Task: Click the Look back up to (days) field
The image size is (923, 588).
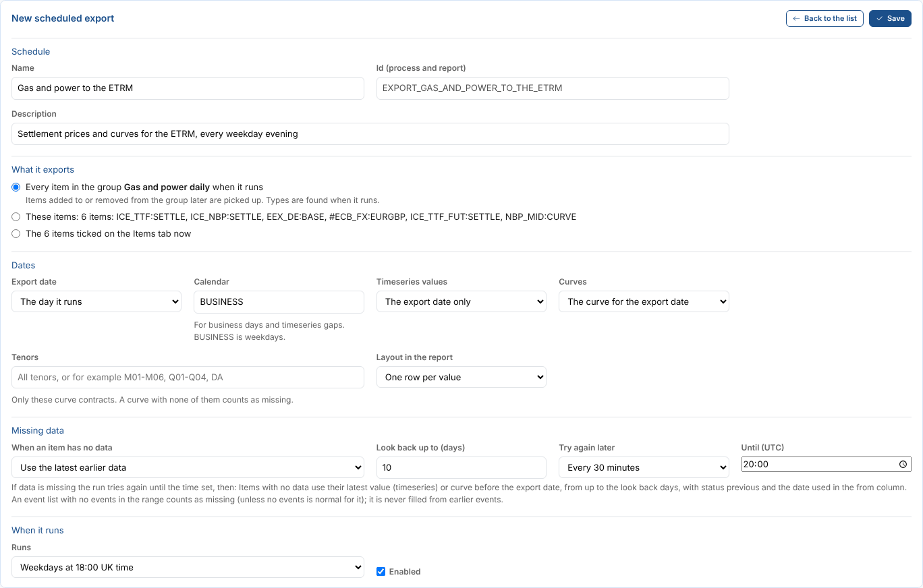Action: (461, 467)
